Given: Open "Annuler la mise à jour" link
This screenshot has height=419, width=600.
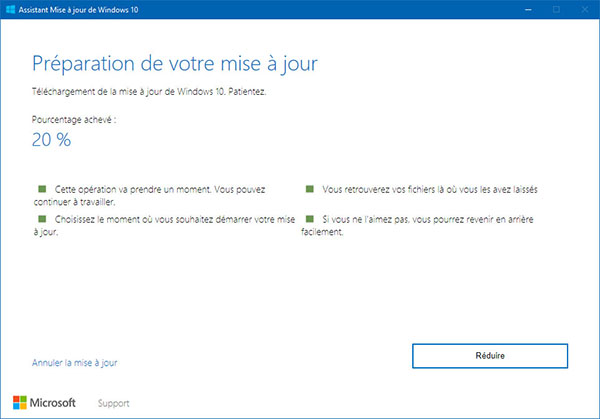Looking at the screenshot, I should tap(81, 362).
